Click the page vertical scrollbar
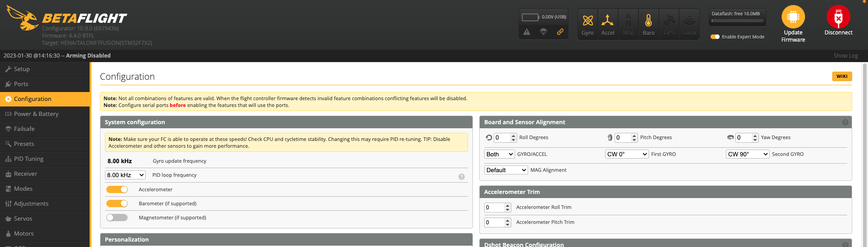Screen dimensions: 868x247 pyautogui.click(x=865, y=154)
